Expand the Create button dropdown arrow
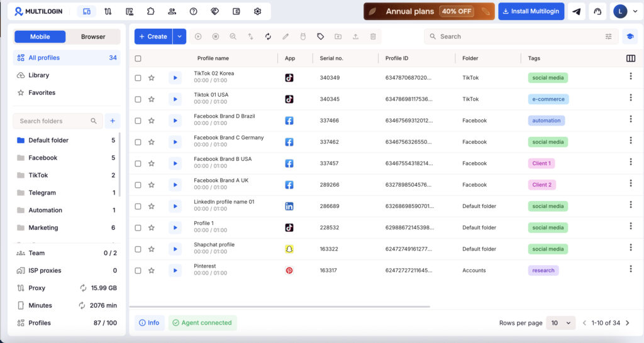Viewport: 644px width, 343px height. (179, 36)
